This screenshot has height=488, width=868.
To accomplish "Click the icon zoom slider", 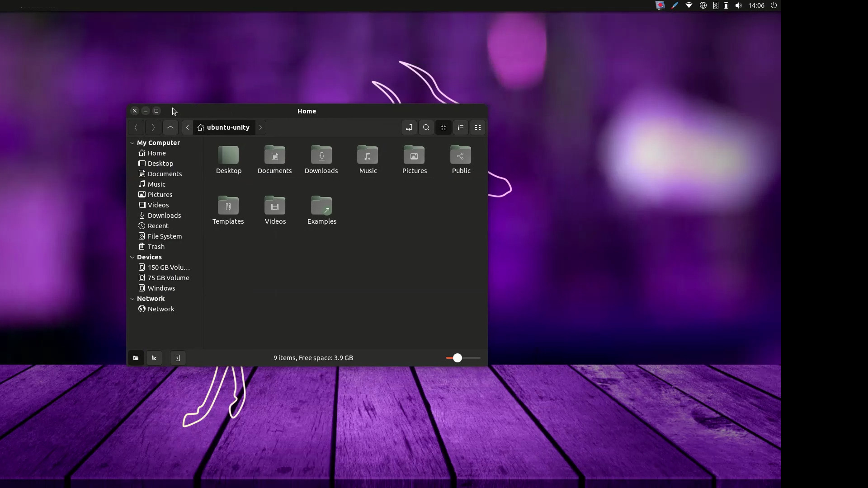I will [458, 358].
